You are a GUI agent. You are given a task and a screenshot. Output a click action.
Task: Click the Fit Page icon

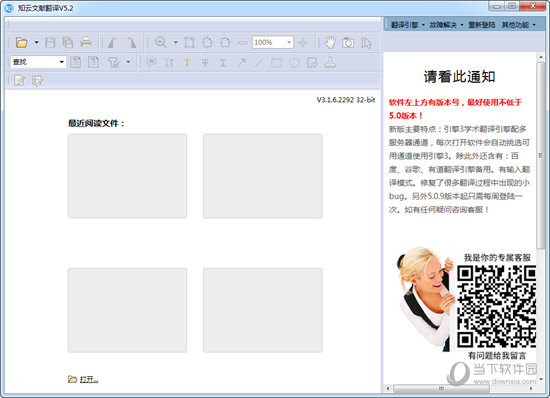207,43
